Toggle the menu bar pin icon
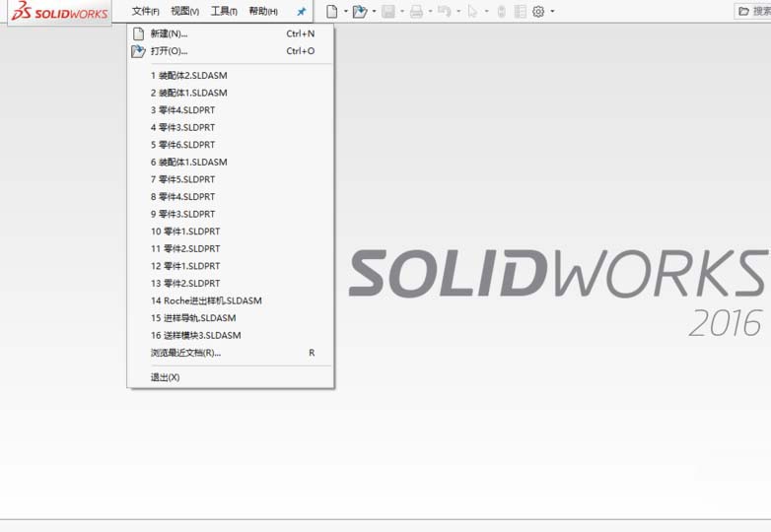 point(301,12)
